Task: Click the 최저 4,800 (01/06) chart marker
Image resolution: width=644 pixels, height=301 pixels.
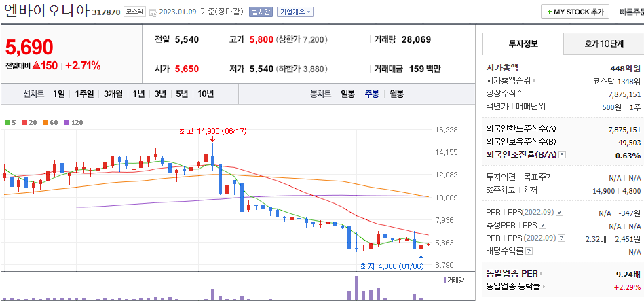Action: point(392,266)
